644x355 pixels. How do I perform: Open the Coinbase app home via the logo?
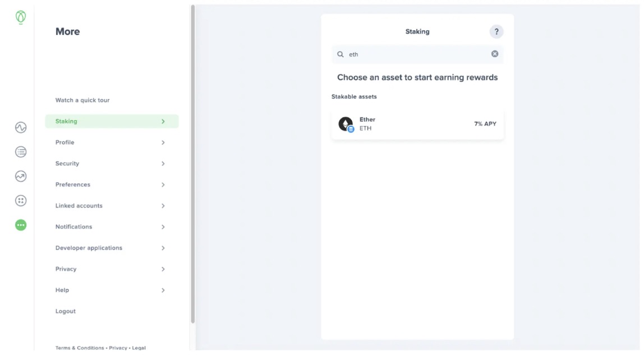(20, 17)
